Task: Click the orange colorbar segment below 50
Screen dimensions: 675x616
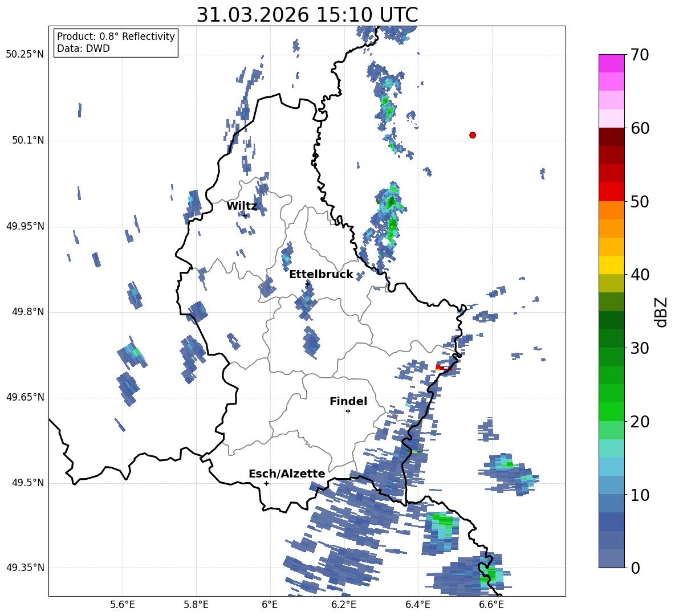Action: [611, 210]
